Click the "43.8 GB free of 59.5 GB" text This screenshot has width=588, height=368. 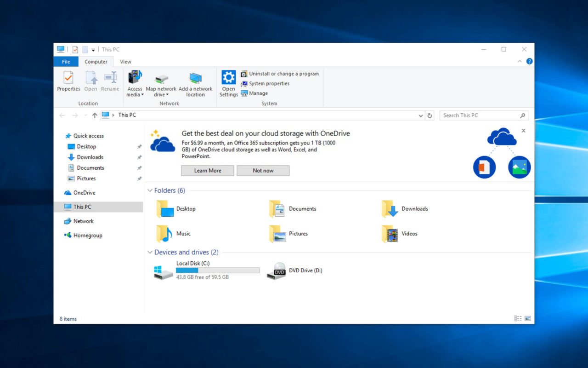203,277
